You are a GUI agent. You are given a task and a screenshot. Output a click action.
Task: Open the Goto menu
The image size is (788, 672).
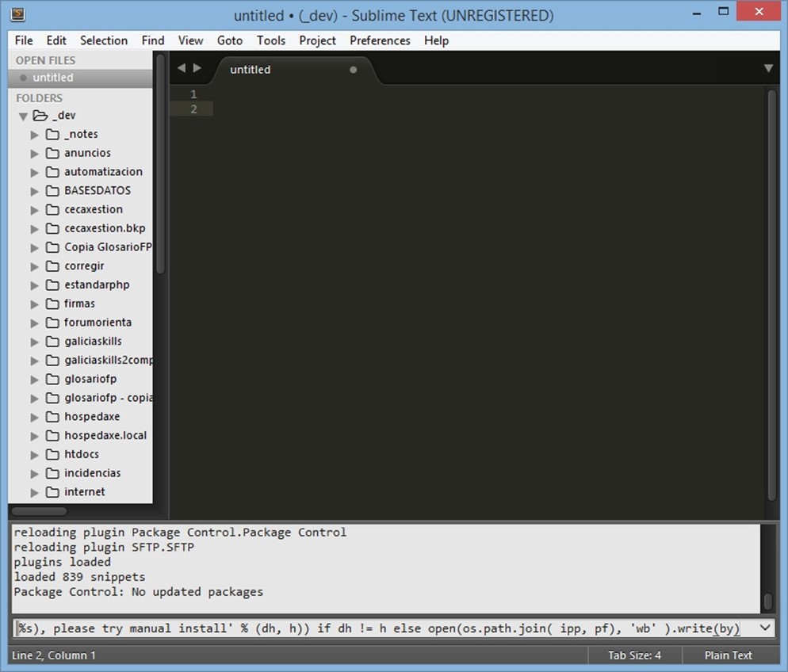click(x=230, y=40)
